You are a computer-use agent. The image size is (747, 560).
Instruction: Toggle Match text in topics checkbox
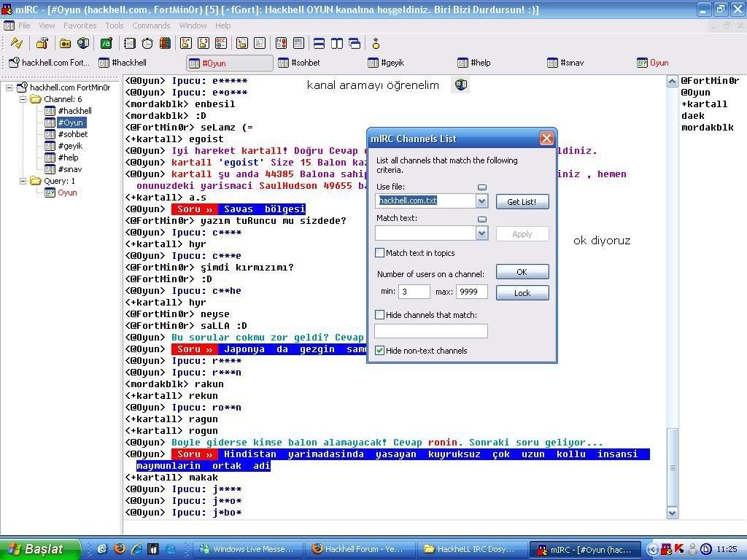379,253
